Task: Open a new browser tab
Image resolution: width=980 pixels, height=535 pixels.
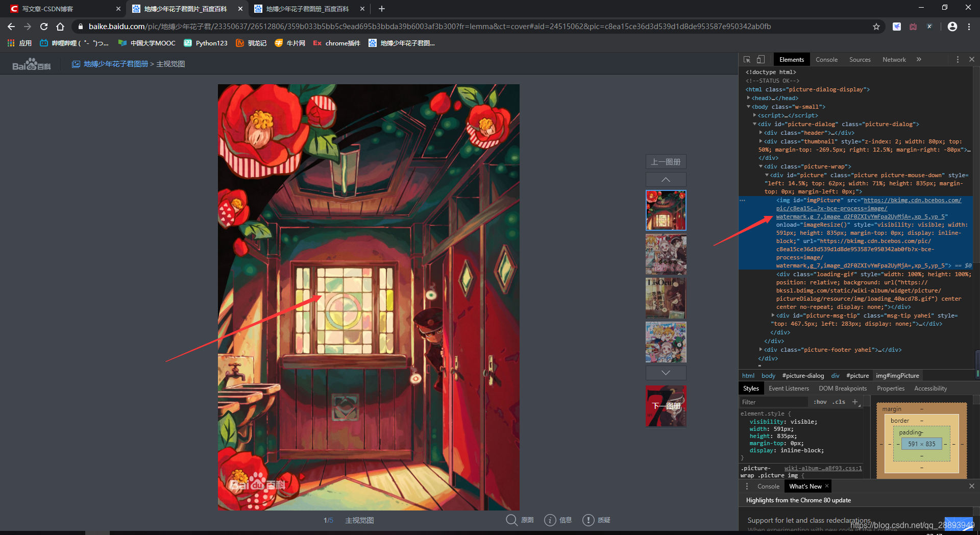Action: [x=382, y=9]
